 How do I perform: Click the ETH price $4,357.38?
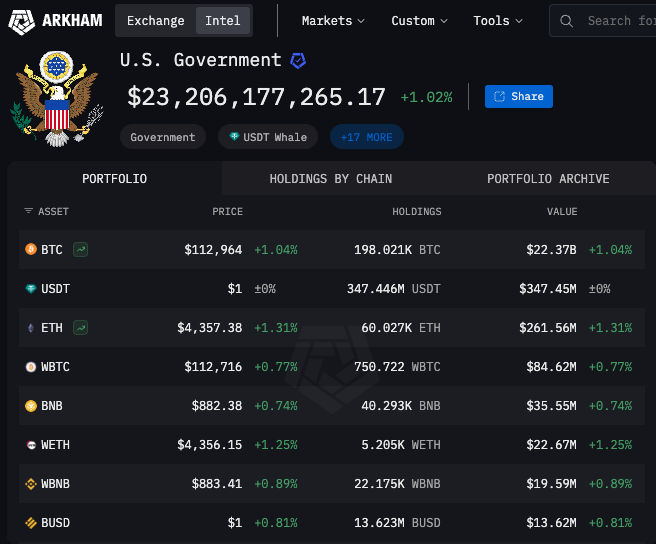[210, 328]
